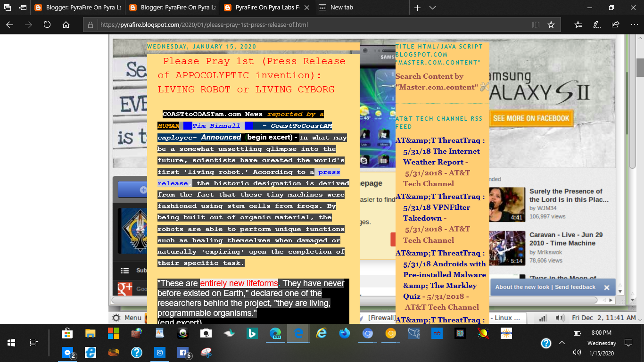Set these tabs aside icon
Image resolution: width=644 pixels, height=362 pixels.
pyautogui.click(x=23, y=8)
